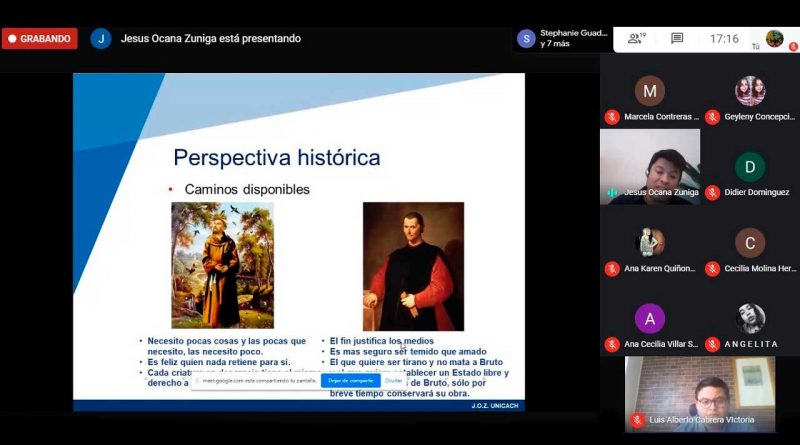Click muted mic icon of Didier Dominguez
The image size is (800, 445).
coord(712,192)
